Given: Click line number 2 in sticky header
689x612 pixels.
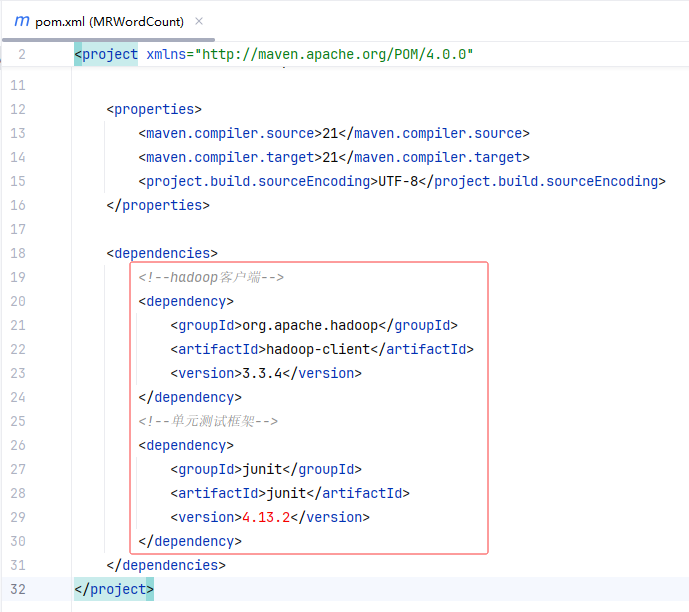Looking at the screenshot, I should (x=22, y=54).
